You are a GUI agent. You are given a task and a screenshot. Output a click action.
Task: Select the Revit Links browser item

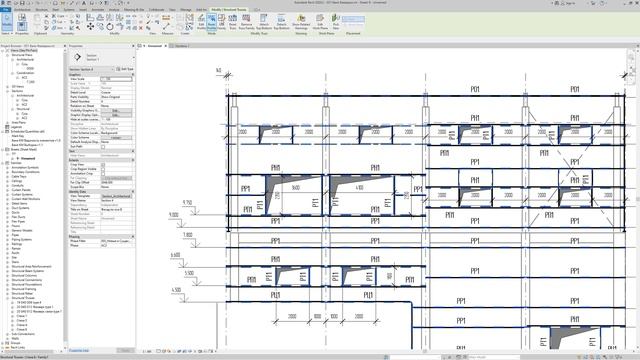pos(18,347)
